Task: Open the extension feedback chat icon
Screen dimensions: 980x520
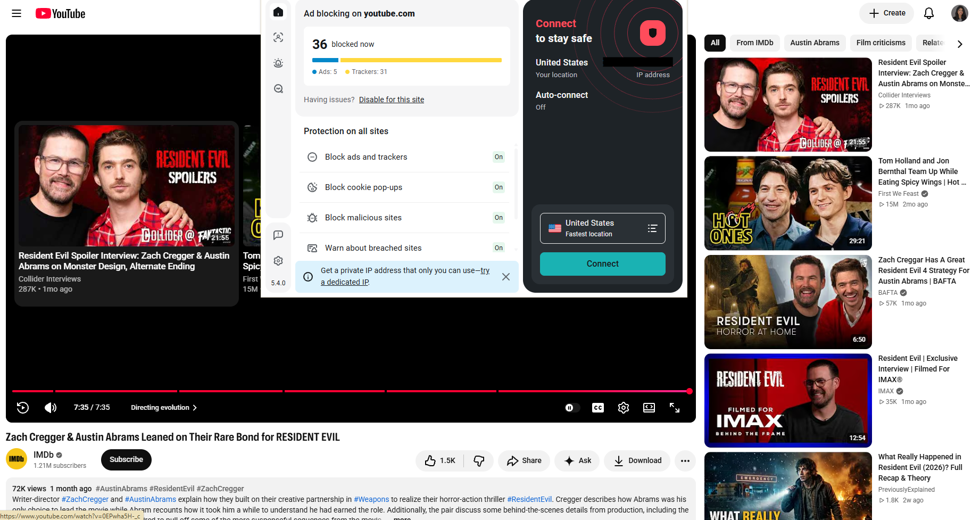Action: [x=278, y=235]
